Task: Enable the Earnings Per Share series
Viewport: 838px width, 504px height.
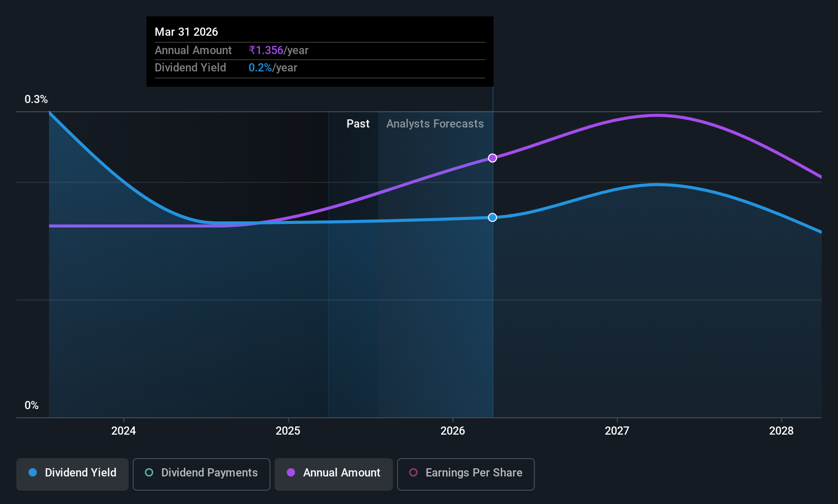Action: [466, 474]
